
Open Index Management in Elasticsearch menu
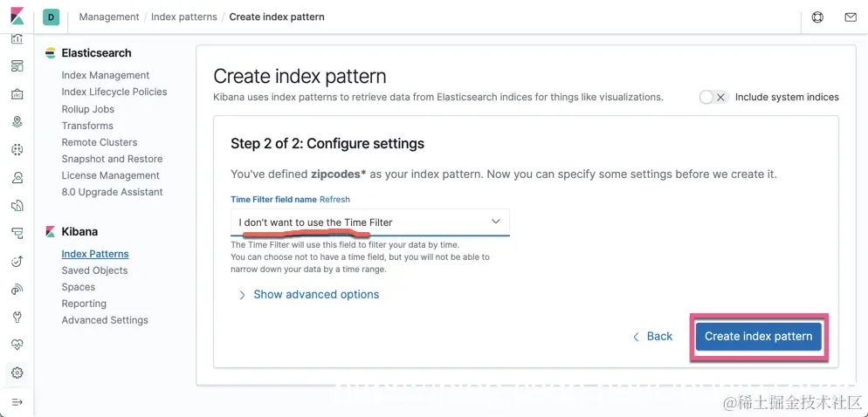[x=106, y=75]
